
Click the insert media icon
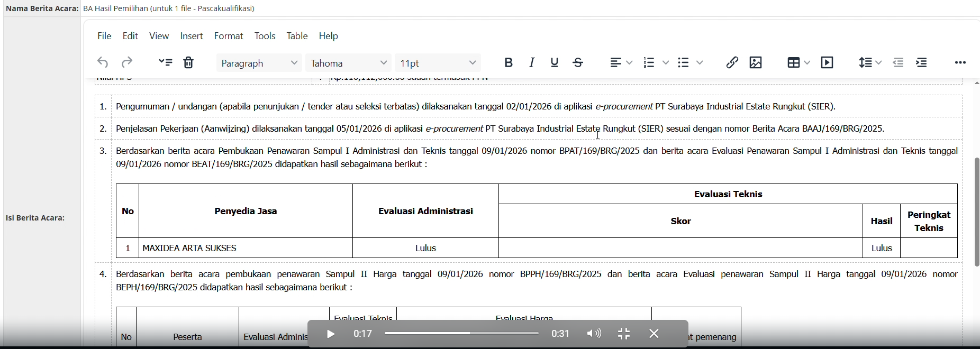click(x=828, y=63)
